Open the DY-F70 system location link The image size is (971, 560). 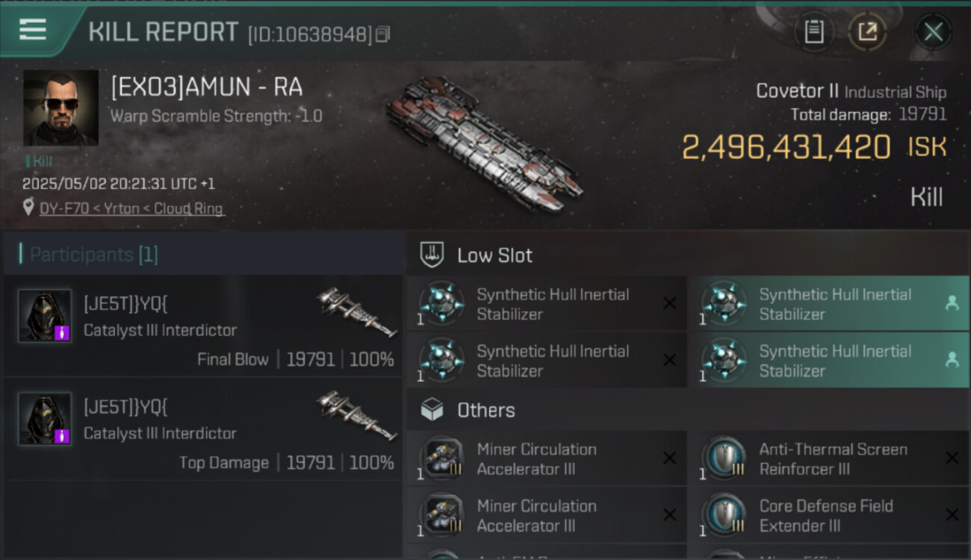131,208
